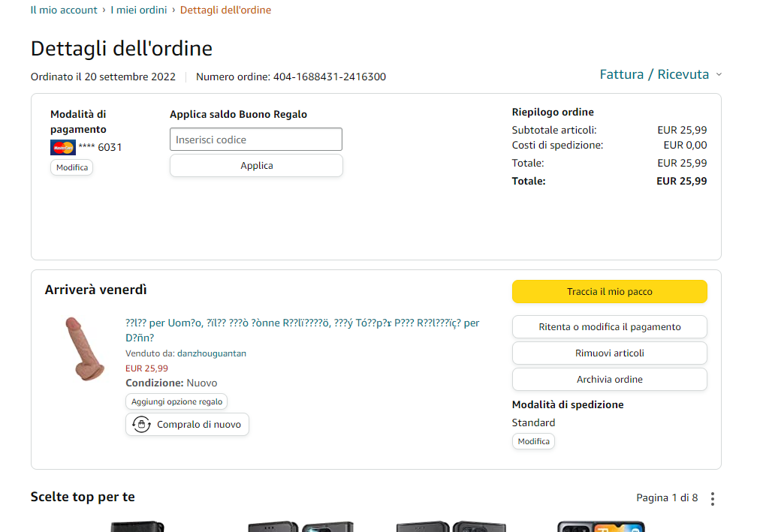Screen dimensions: 757x532
Task: Click 'Pagina 1 di 8' text
Action: point(667,497)
